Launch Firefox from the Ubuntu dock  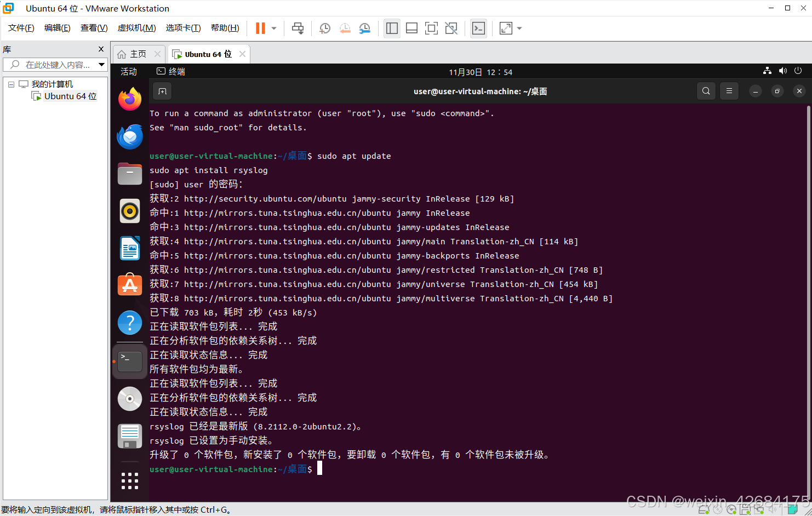(129, 99)
